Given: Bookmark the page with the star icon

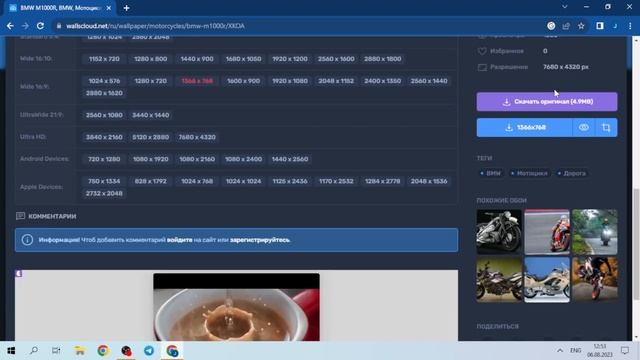Looking at the screenshot, I should coord(581,26).
